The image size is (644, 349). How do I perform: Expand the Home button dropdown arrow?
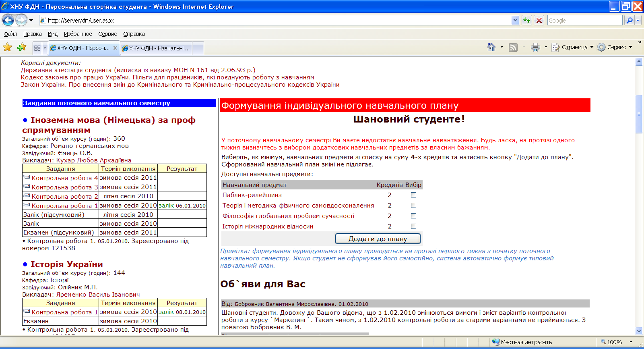(502, 47)
